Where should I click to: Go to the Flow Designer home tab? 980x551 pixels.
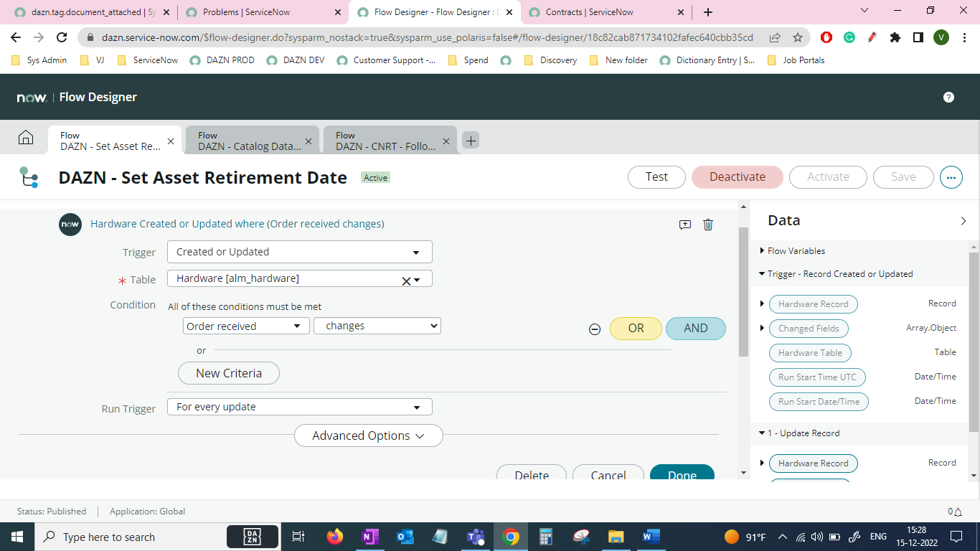(x=26, y=138)
